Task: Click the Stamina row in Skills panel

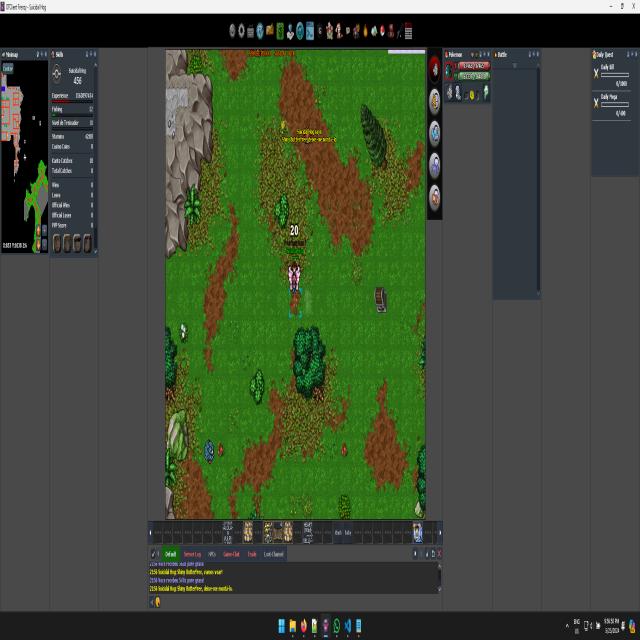Action: click(x=72, y=137)
